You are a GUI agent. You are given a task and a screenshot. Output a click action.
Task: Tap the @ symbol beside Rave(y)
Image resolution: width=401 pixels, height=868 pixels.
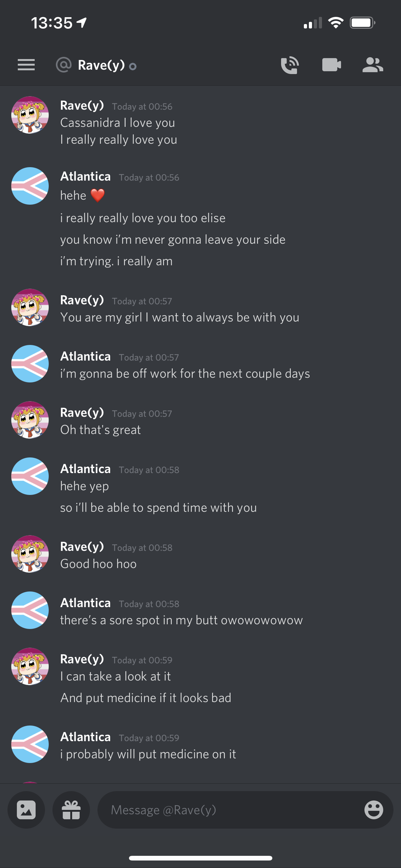[64, 65]
